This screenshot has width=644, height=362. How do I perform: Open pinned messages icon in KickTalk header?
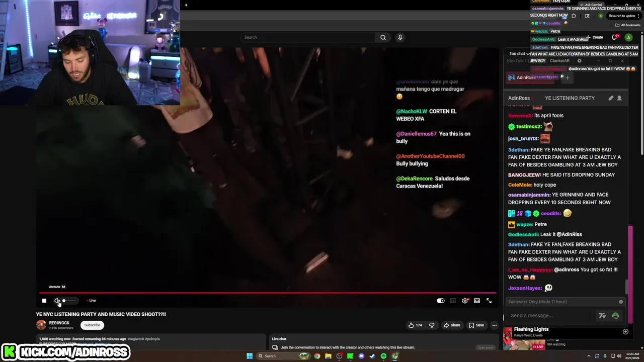611,98
